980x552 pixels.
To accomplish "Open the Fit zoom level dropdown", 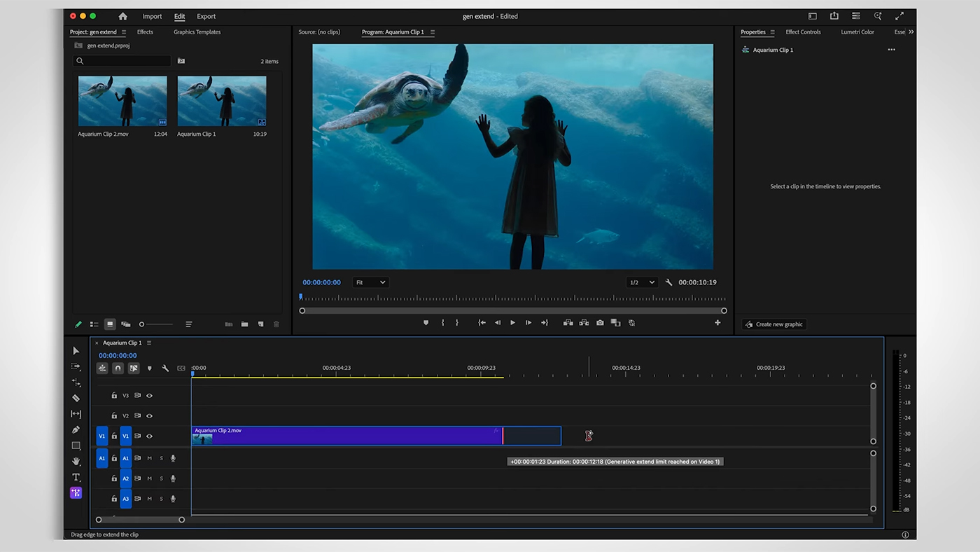I will pos(370,282).
